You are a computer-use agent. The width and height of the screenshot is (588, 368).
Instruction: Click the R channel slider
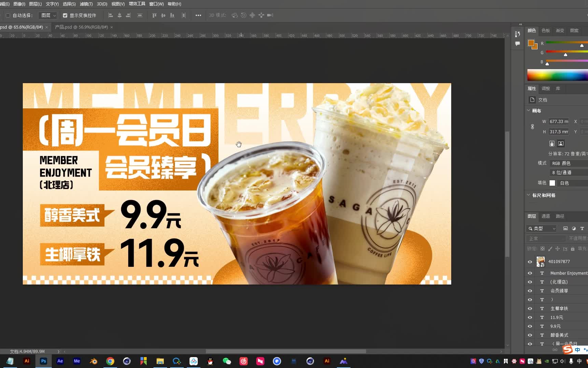tap(567, 43)
